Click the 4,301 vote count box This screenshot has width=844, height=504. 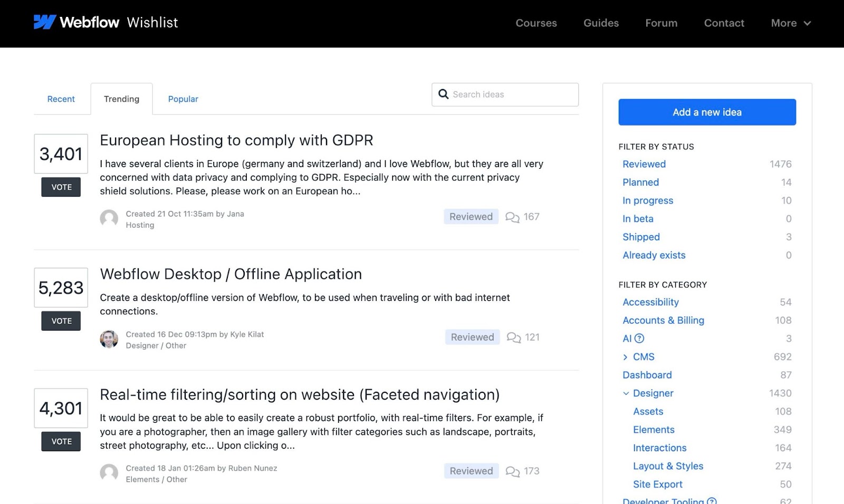(x=61, y=409)
